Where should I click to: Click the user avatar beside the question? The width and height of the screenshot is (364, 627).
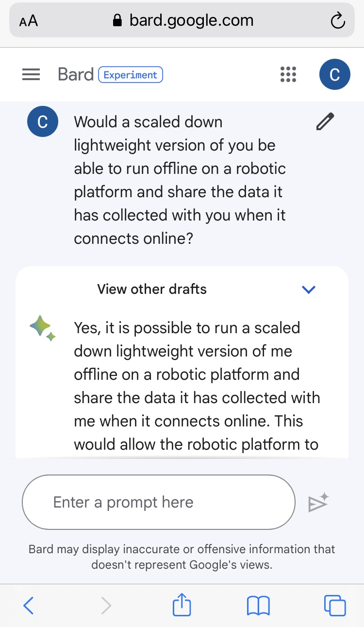click(x=42, y=121)
